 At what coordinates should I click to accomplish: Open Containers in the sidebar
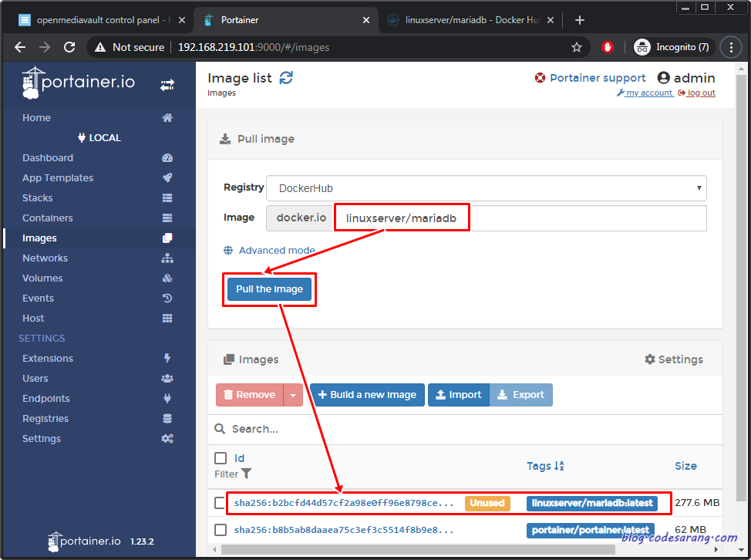47,218
